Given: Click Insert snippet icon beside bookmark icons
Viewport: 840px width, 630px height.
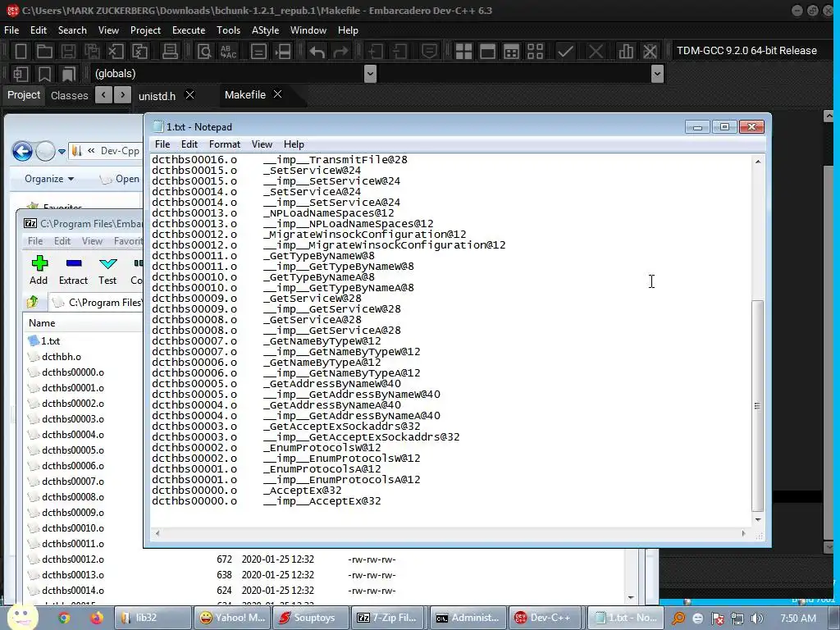Looking at the screenshot, I should click(21, 73).
